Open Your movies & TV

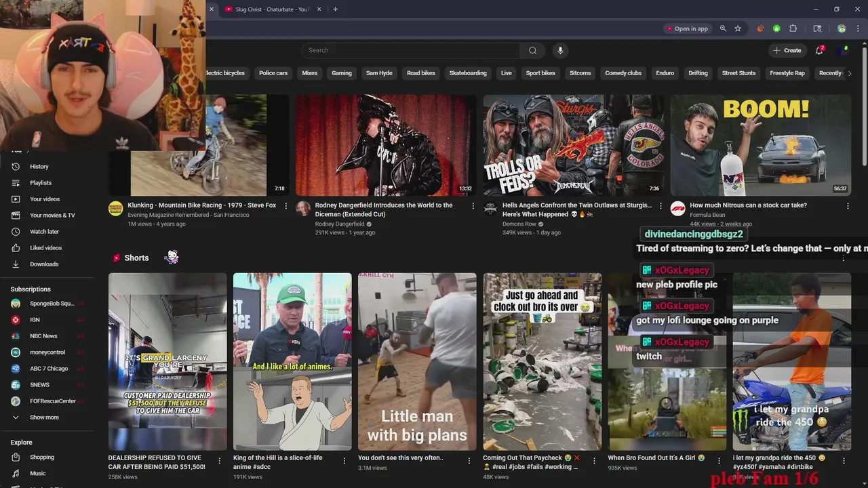[52, 215]
